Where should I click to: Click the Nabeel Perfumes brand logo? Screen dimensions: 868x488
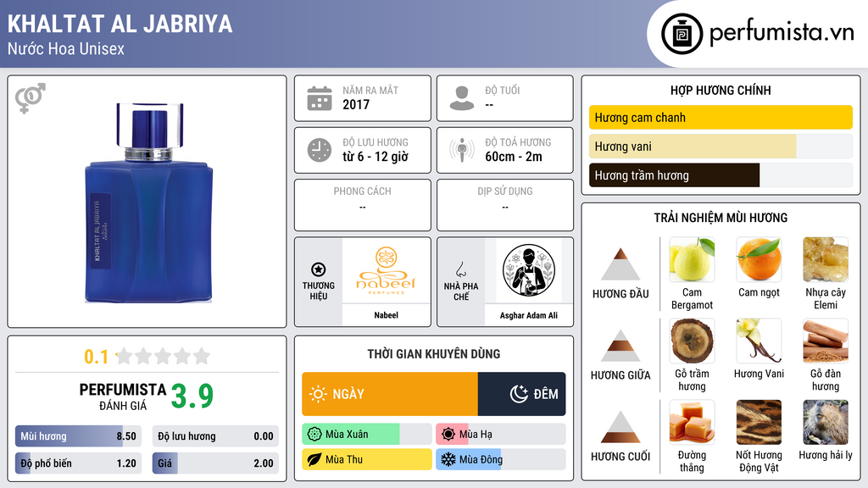coord(387,271)
